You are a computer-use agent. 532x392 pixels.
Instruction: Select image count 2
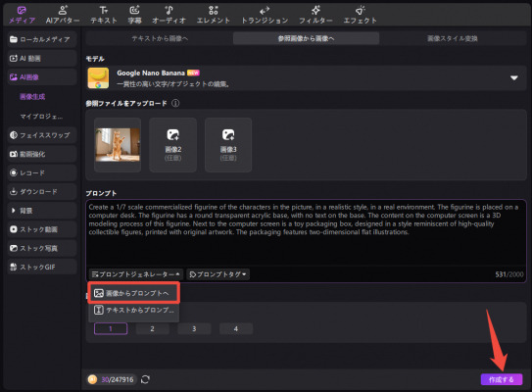pos(152,328)
